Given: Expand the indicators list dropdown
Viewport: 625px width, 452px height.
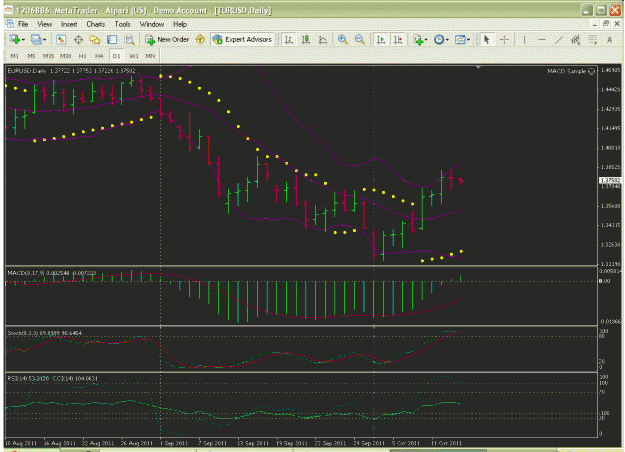Looking at the screenshot, I should pyautogui.click(x=426, y=40).
